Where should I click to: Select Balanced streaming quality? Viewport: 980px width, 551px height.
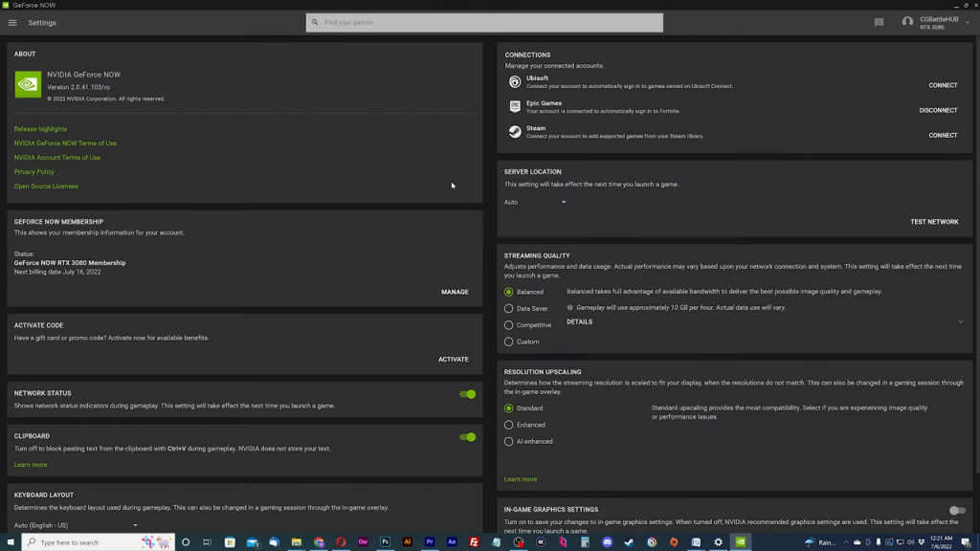tap(509, 292)
